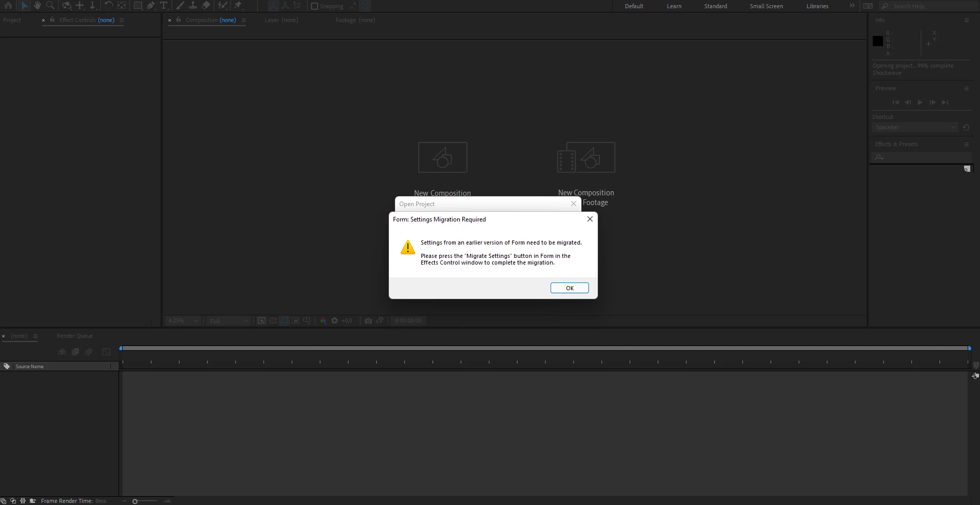This screenshot has width=980, height=505.
Task: Switch to the Small Screen workspace
Action: click(x=766, y=6)
